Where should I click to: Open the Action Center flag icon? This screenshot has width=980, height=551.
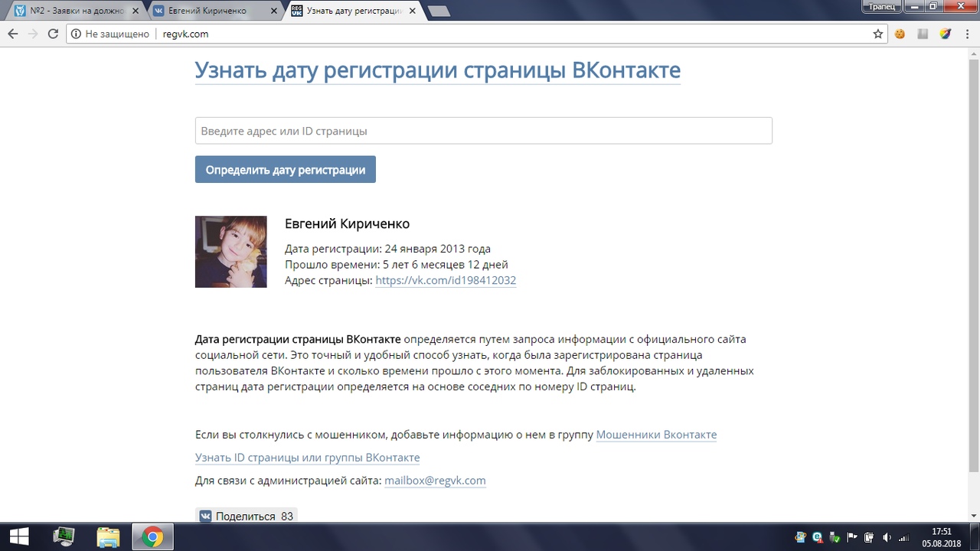tap(851, 537)
